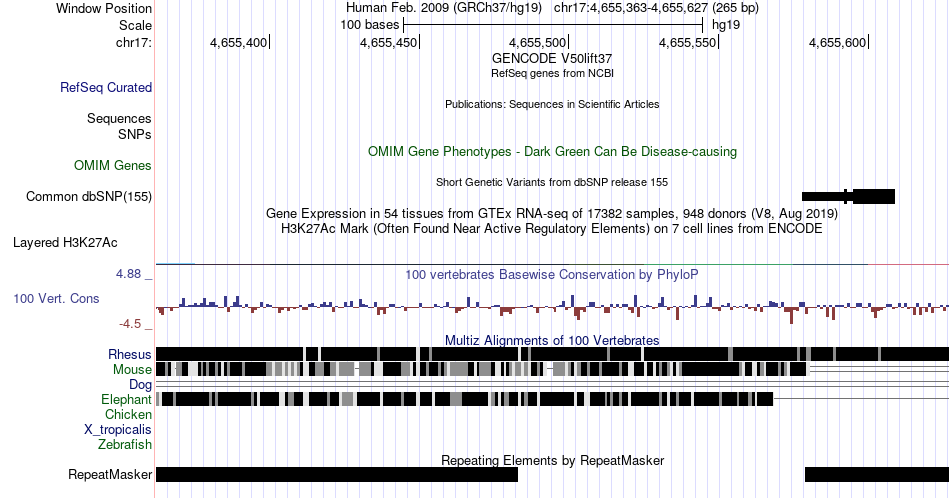Click the 4,655,550 ruler position

pyautogui.click(x=687, y=42)
